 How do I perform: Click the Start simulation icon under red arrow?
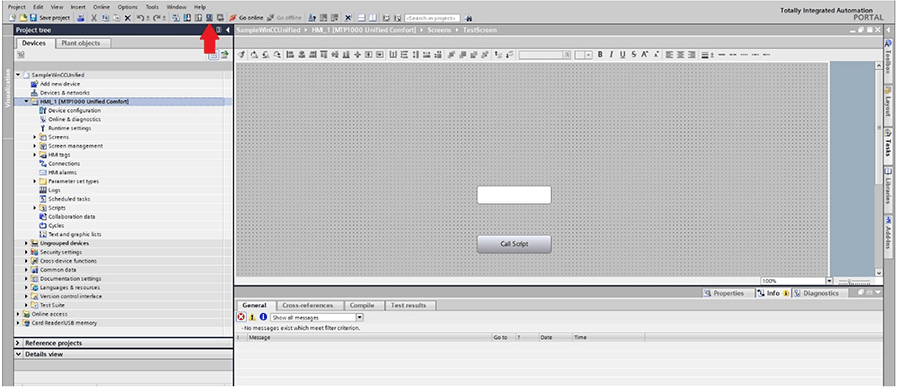(x=210, y=18)
